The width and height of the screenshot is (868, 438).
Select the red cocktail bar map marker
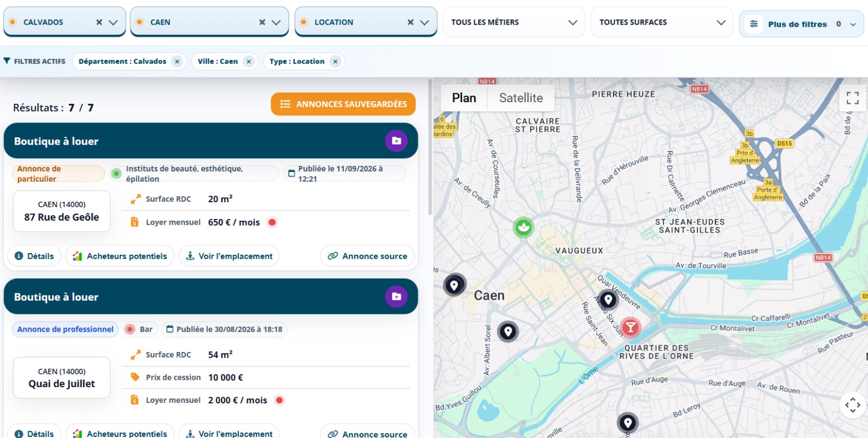(630, 327)
